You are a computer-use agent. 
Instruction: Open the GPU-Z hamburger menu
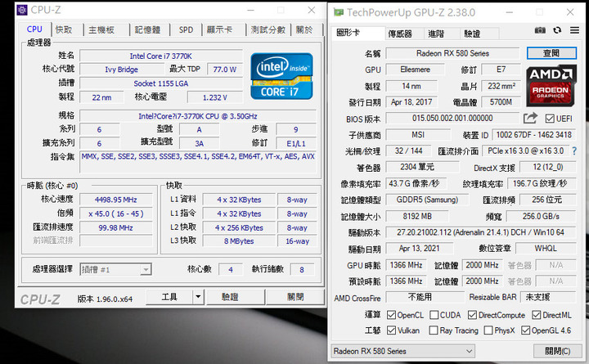coord(574,30)
